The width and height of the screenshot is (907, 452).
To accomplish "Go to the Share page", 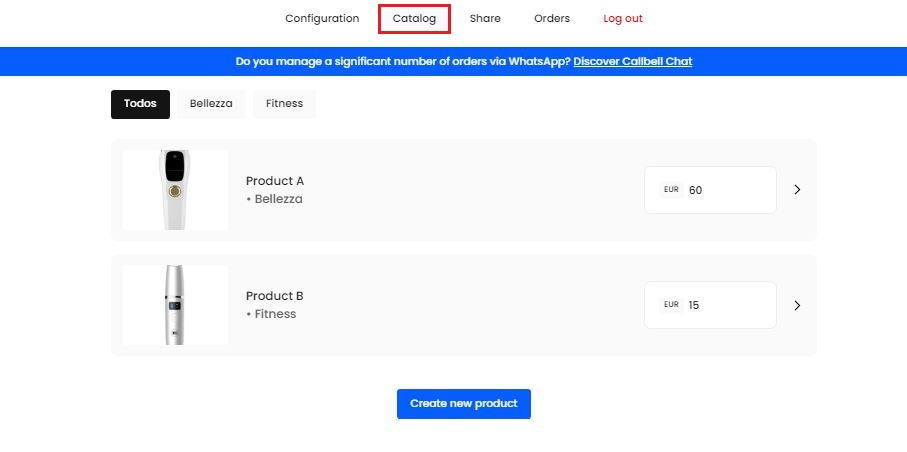I will coord(485,18).
